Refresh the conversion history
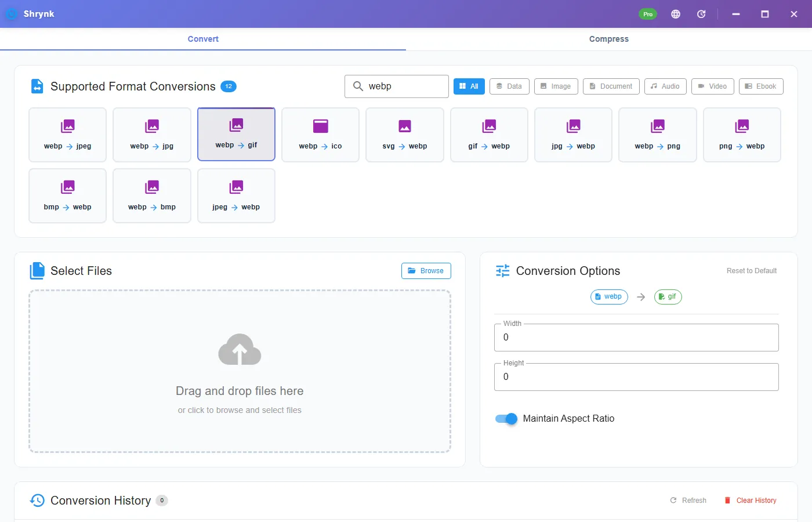812x522 pixels. click(688, 501)
